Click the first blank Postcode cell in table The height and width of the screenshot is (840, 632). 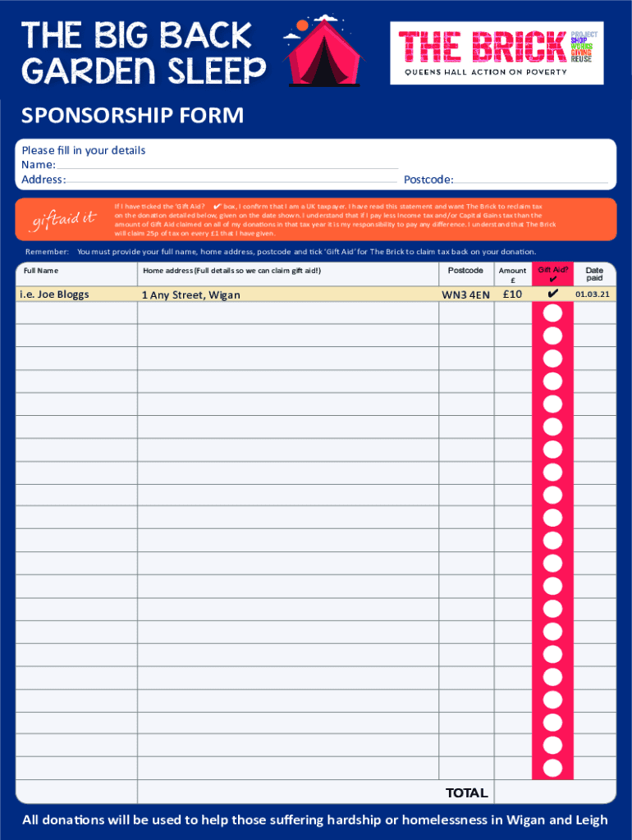point(465,314)
